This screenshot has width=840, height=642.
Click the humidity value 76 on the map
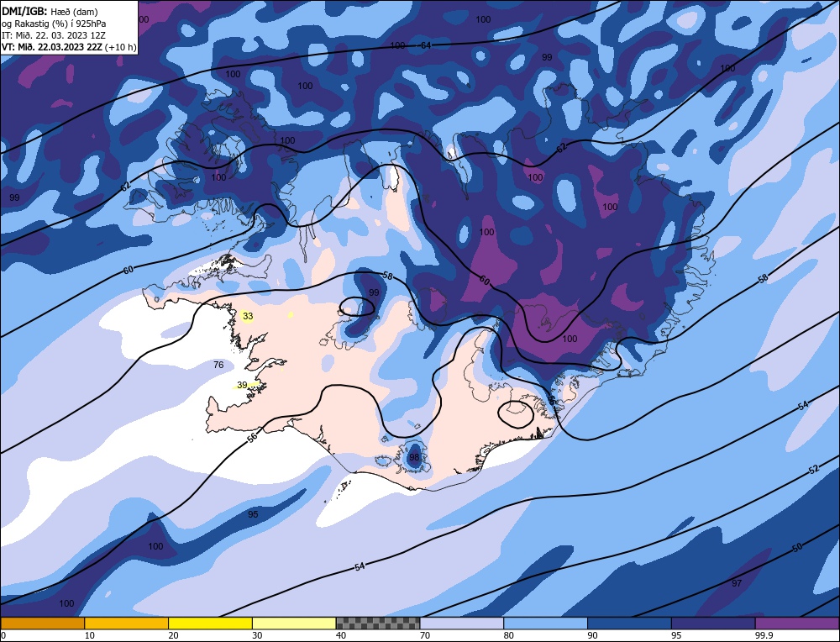(x=218, y=365)
